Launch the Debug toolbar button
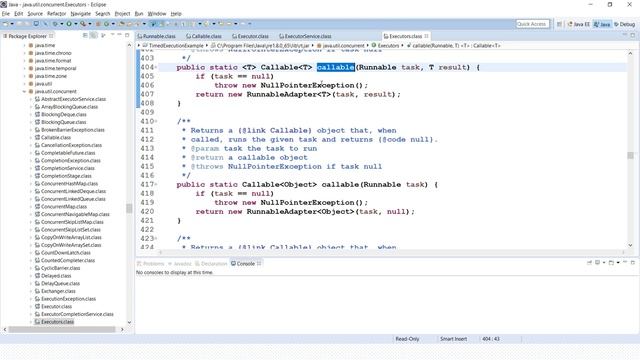The height and width of the screenshot is (360, 640). [x=55, y=24]
